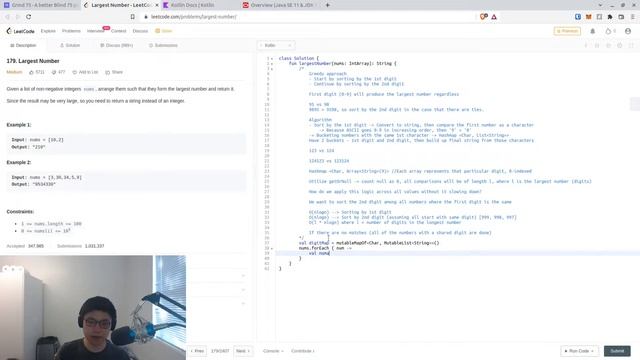Collapse the forEach fold arrow at line 38

click(272, 248)
